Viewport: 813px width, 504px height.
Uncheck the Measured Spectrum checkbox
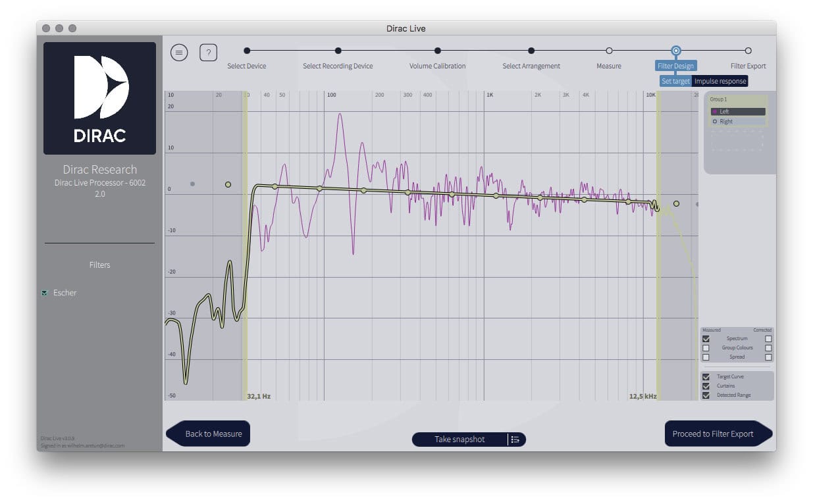click(706, 339)
